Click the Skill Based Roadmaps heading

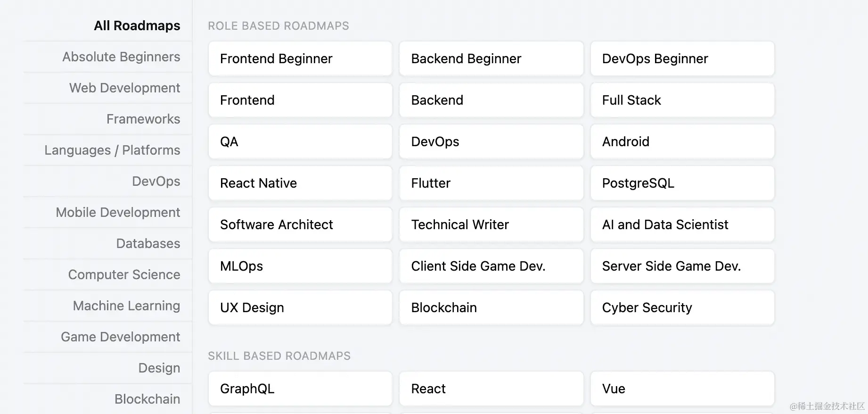279,356
